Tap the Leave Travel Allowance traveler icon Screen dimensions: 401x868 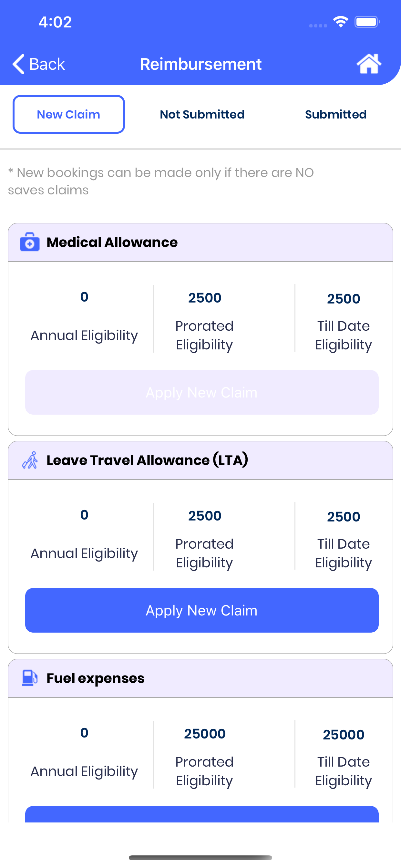30,460
